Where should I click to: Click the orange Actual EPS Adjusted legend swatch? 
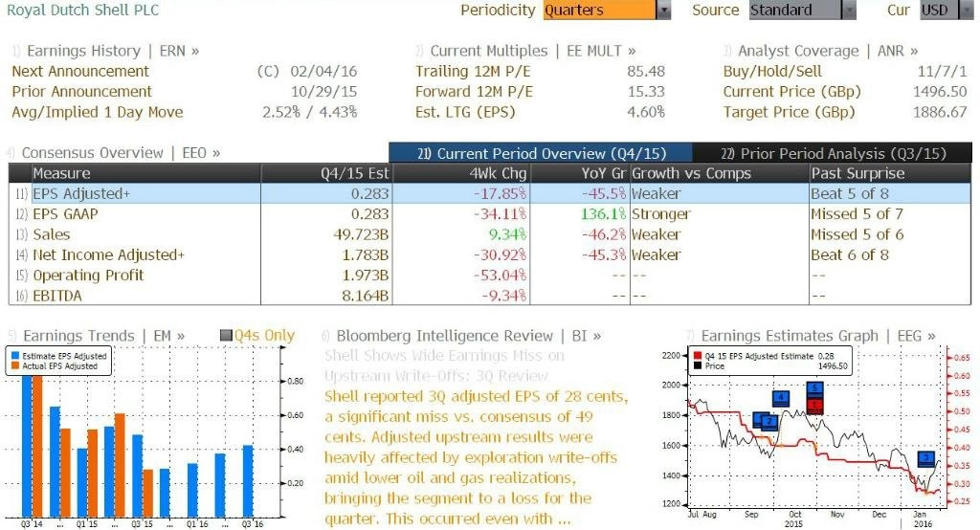(x=15, y=365)
